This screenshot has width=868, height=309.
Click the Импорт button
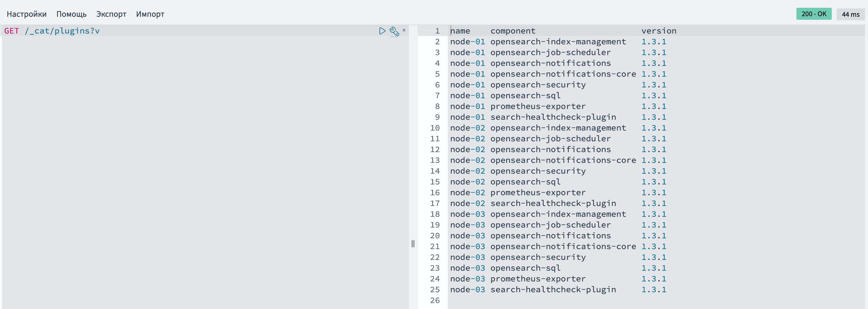150,14
